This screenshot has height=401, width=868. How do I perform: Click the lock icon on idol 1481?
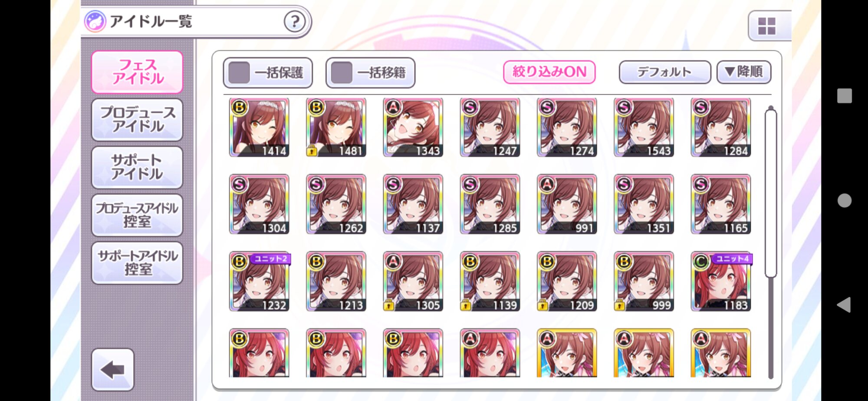(312, 150)
